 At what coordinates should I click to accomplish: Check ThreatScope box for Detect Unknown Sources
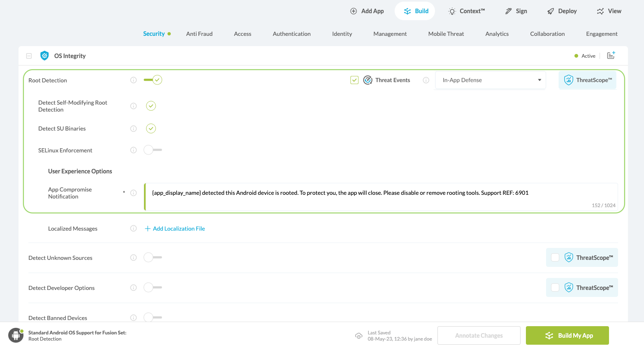[555, 257]
